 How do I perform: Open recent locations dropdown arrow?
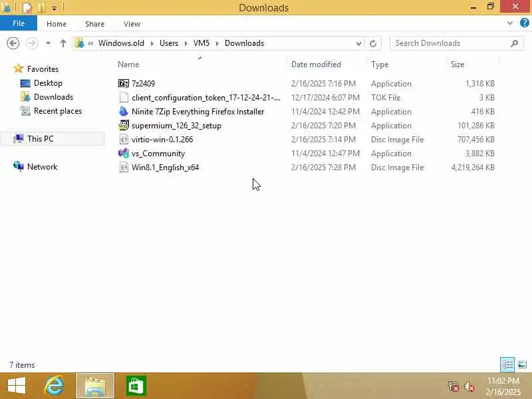click(48, 43)
